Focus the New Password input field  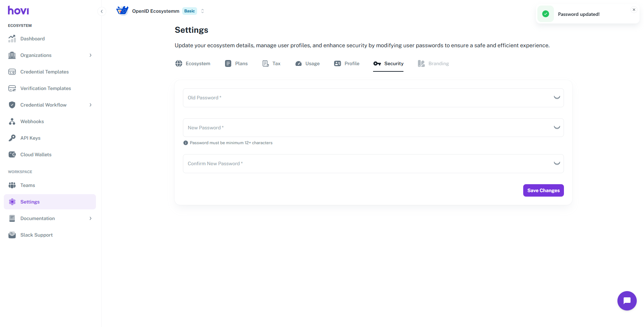tap(366, 128)
